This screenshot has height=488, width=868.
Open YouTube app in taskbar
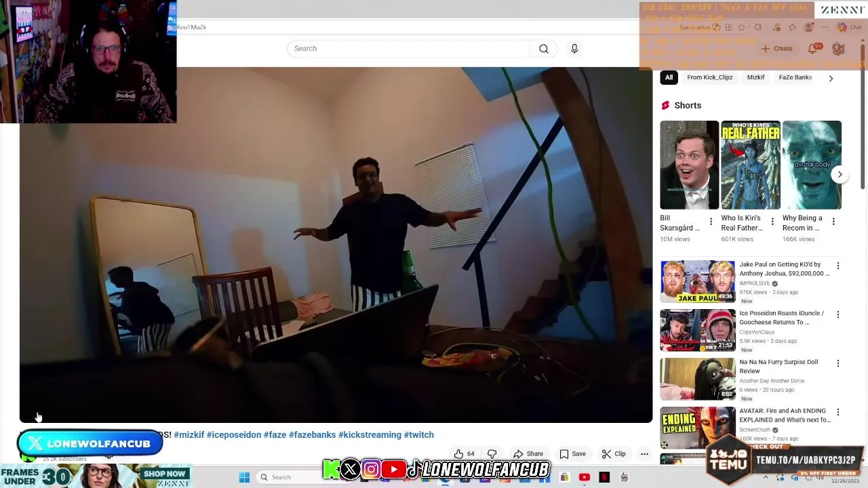point(584,477)
